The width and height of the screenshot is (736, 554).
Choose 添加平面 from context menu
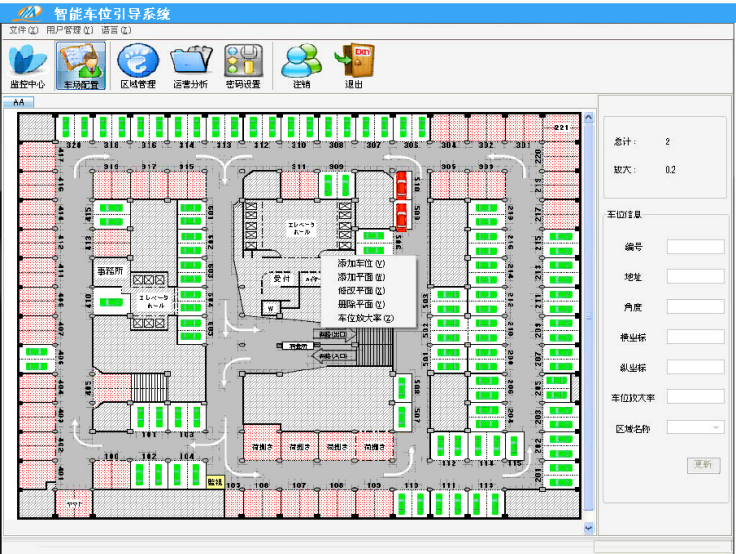click(x=361, y=277)
